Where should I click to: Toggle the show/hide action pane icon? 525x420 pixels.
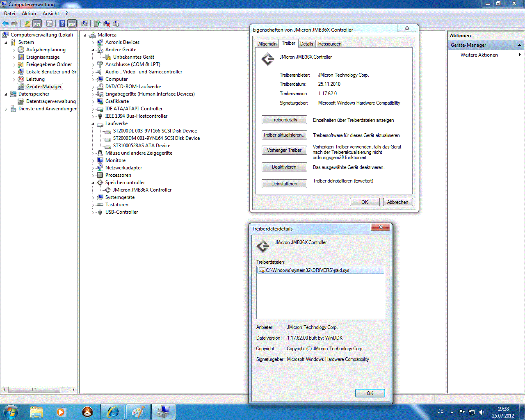(x=72, y=24)
